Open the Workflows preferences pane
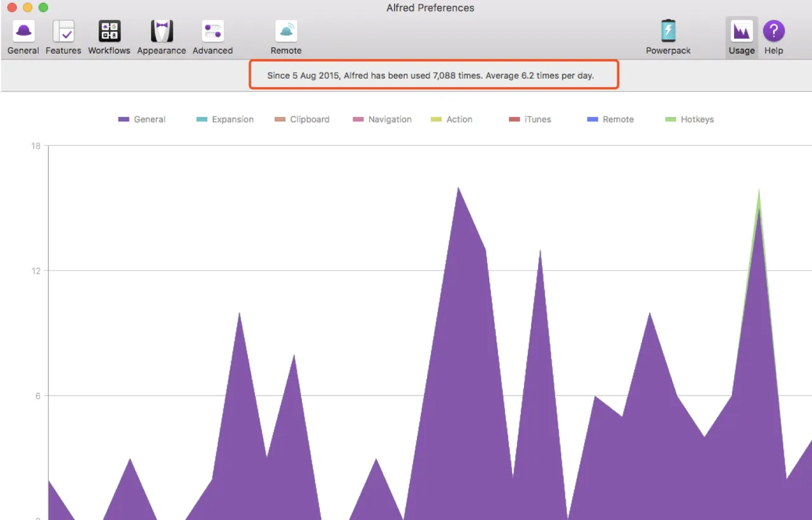 point(109,37)
